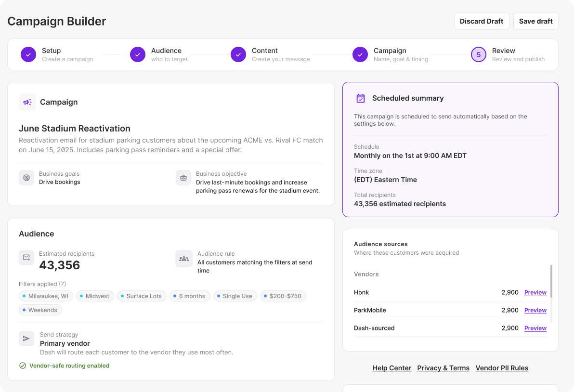The height and width of the screenshot is (392, 574).
Task: Preview the ParkMobile vendor audience
Action: click(x=535, y=311)
